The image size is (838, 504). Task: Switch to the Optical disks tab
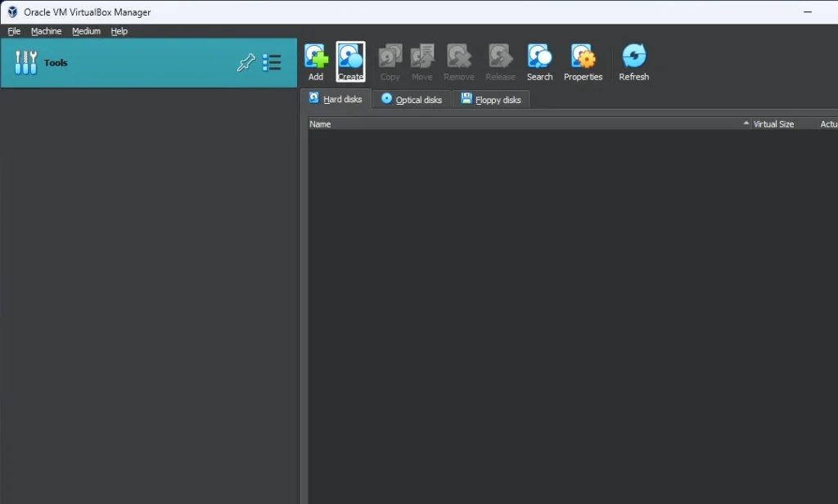pyautogui.click(x=412, y=100)
